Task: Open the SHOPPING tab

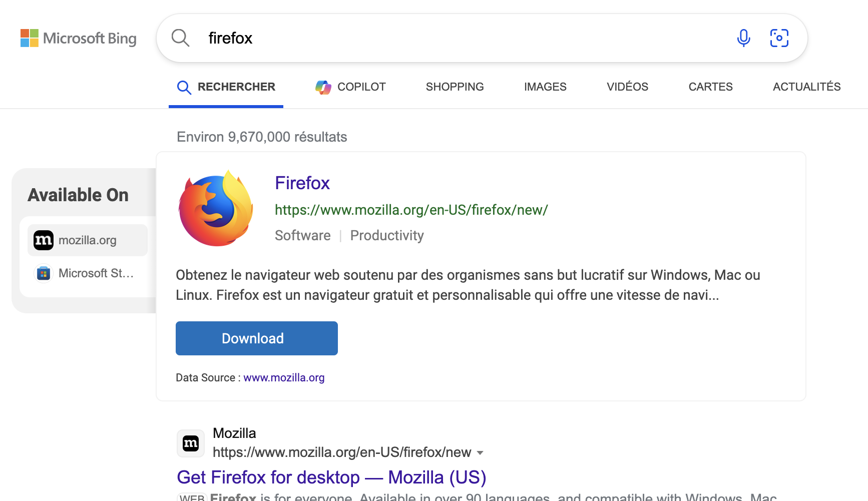Action: pyautogui.click(x=455, y=87)
